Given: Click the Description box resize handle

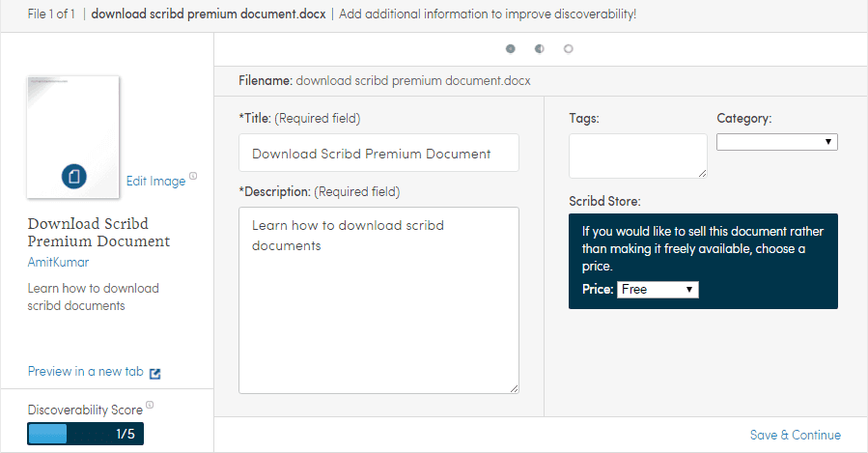Looking at the screenshot, I should tap(514, 388).
